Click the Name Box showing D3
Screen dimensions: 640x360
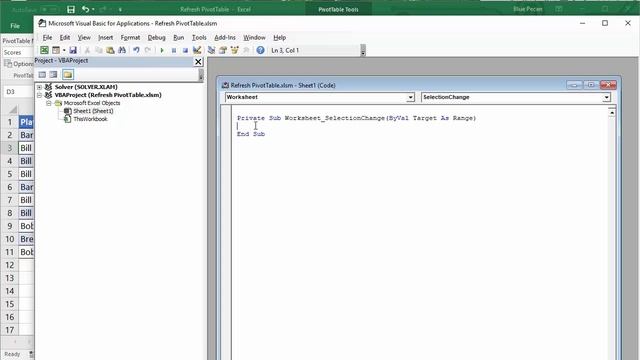(x=18, y=92)
